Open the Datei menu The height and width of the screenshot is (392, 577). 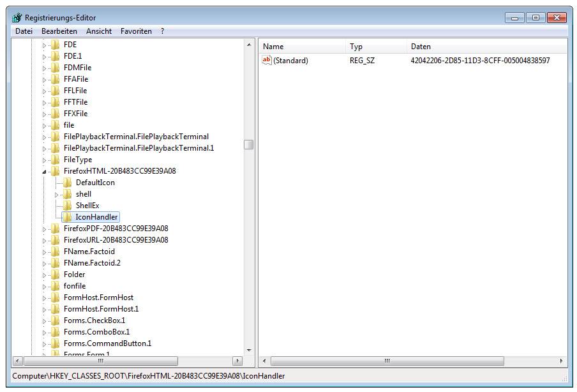[24, 31]
